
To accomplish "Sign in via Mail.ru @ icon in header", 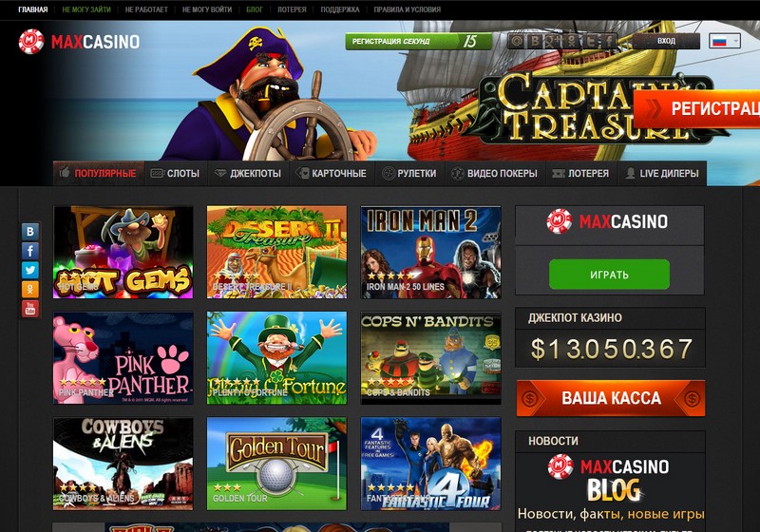I will (x=517, y=41).
